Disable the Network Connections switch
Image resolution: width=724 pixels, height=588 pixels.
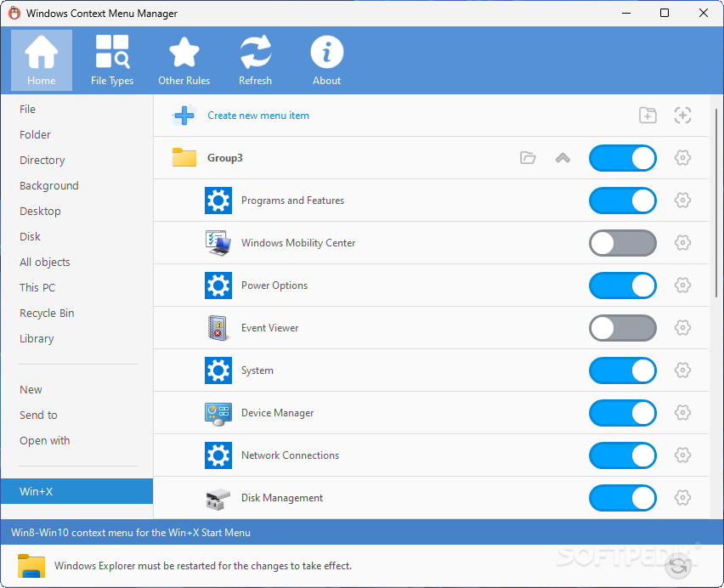pyautogui.click(x=622, y=455)
